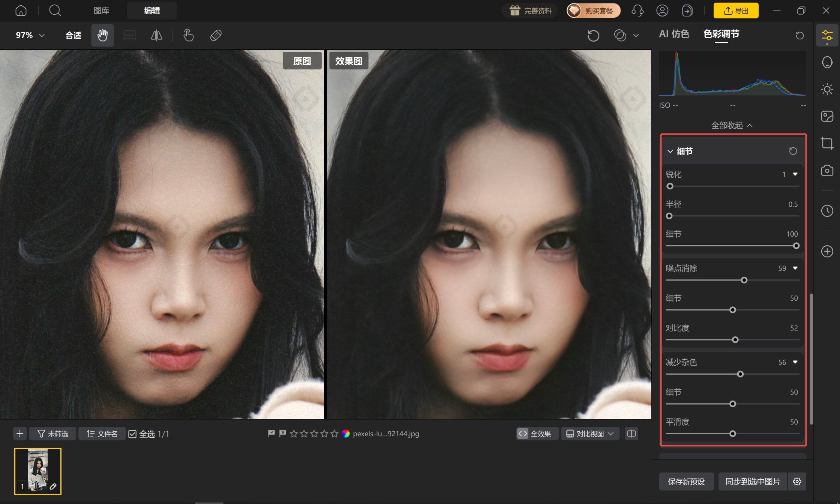This screenshot has width=840, height=504.
Task: Expand the 对比视图 dropdown
Action: point(590,434)
